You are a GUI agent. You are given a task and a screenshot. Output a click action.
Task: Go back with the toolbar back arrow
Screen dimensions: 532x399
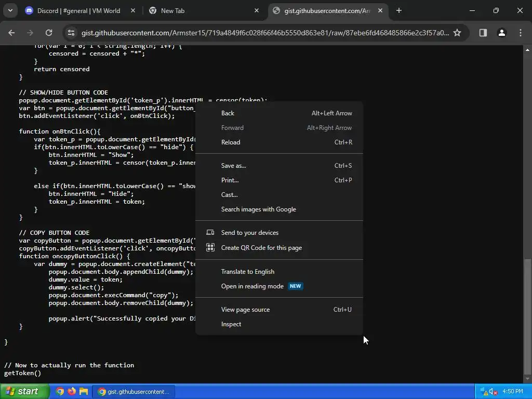tap(11, 33)
